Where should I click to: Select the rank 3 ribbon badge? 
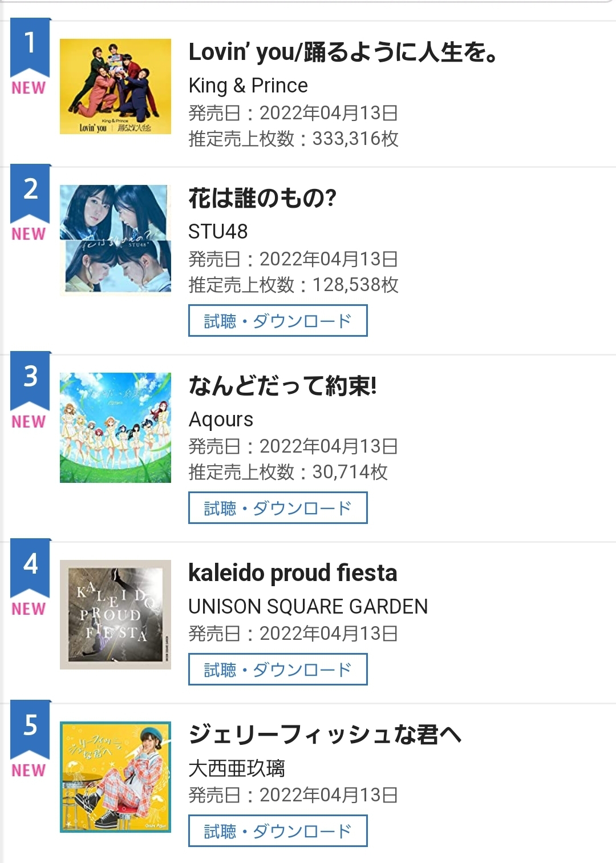[30, 381]
